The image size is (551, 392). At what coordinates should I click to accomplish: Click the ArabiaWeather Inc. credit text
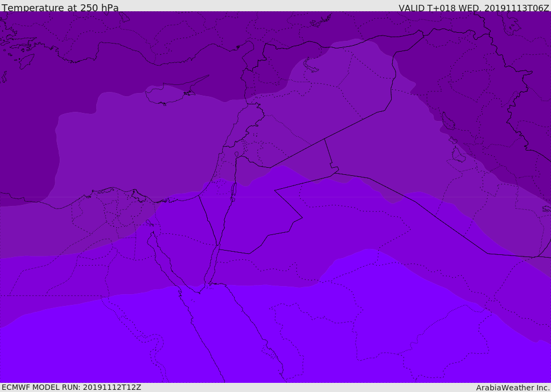point(513,388)
